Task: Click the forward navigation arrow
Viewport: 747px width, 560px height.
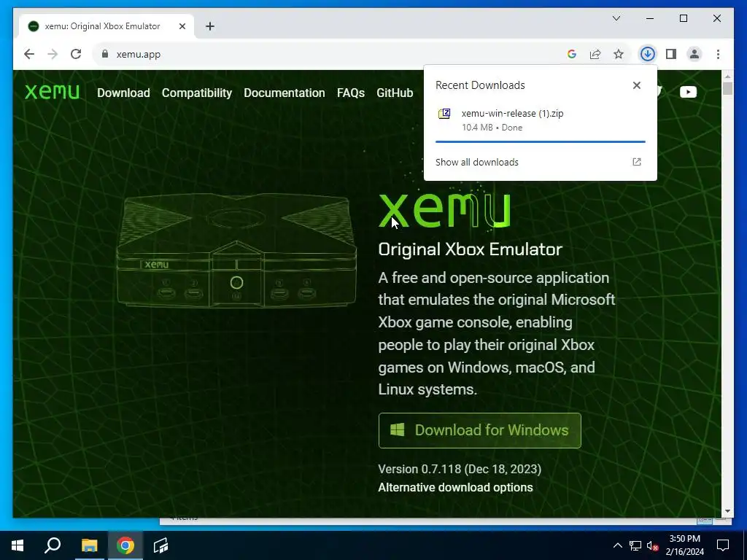Action: pos(53,54)
